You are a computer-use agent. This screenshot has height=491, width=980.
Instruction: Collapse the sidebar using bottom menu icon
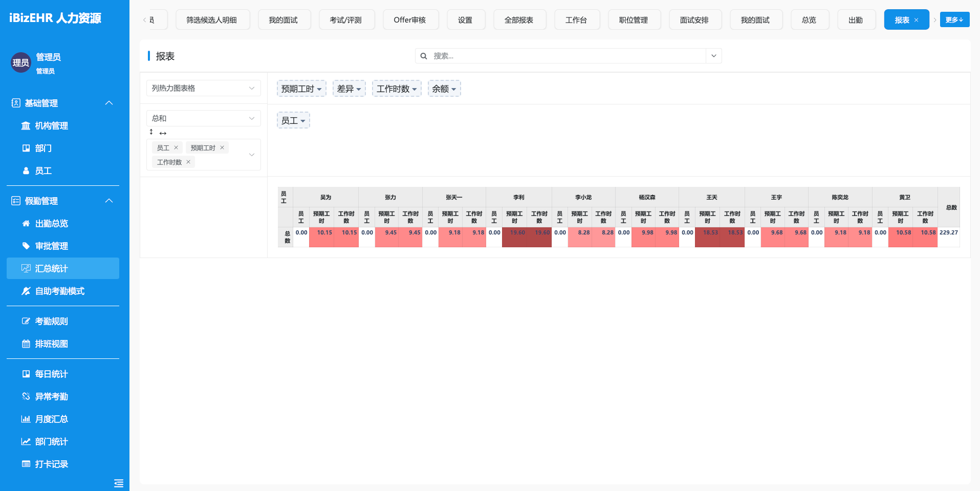pos(119,483)
